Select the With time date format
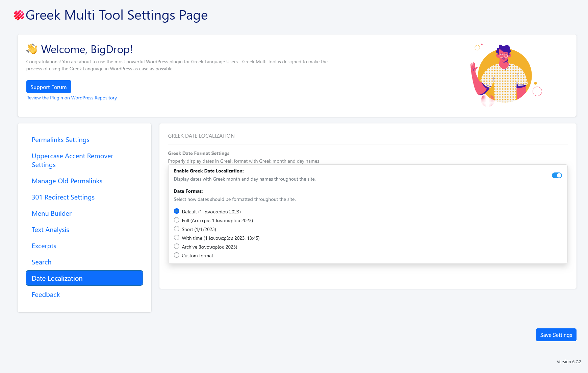Image resolution: width=588 pixels, height=373 pixels. (177, 237)
